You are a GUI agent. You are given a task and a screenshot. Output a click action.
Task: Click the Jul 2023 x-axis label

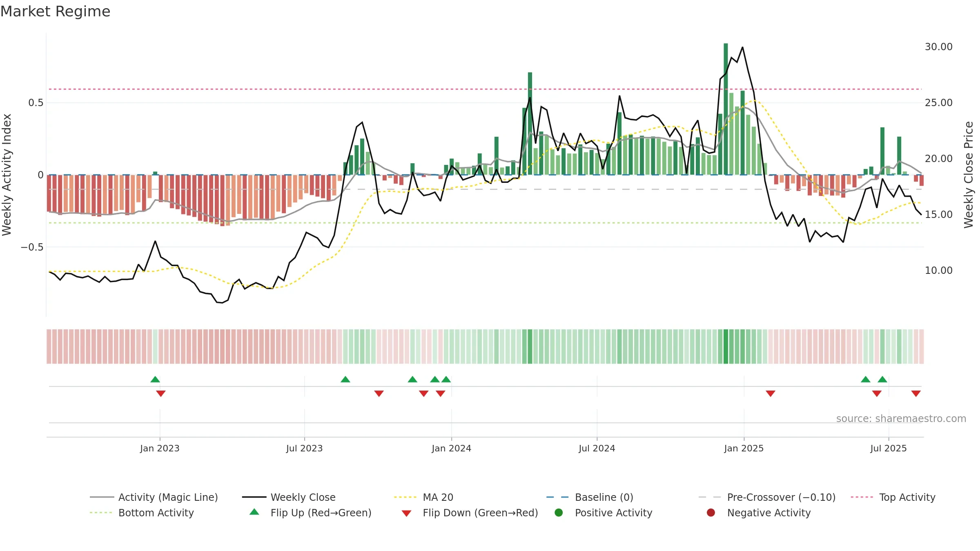pyautogui.click(x=305, y=448)
